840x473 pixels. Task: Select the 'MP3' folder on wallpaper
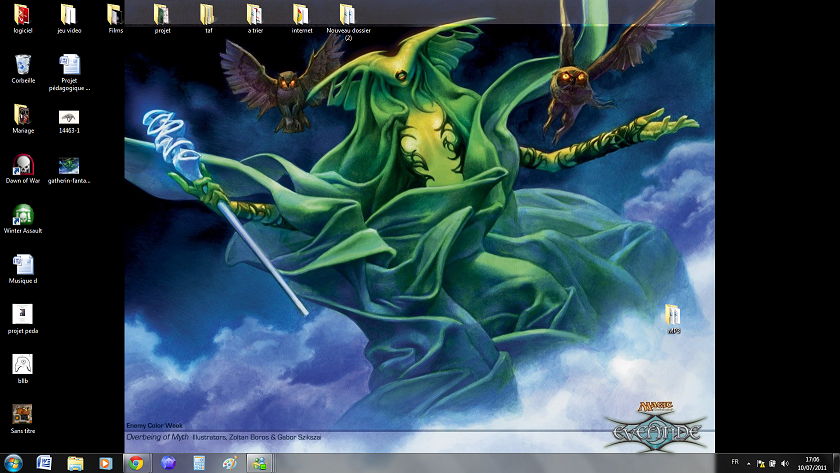[673, 319]
